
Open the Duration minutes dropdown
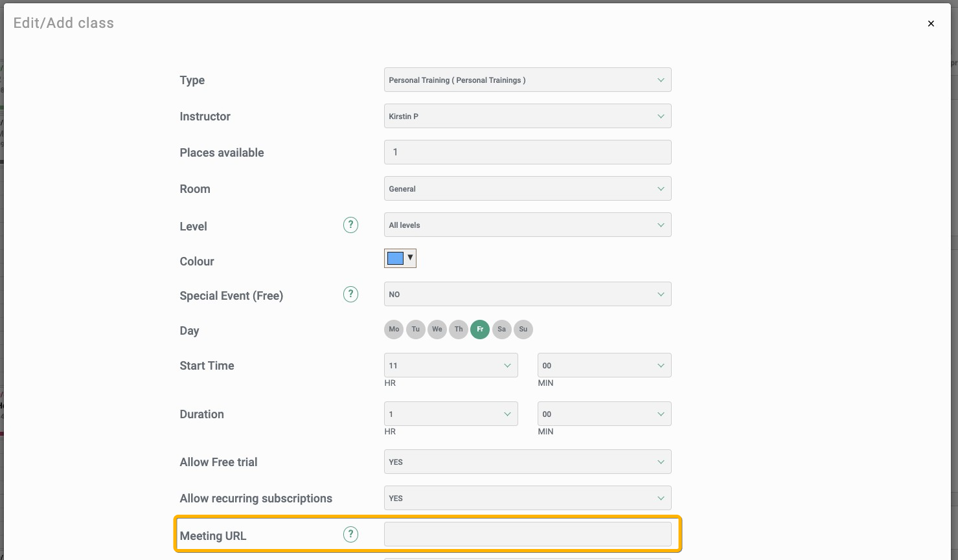604,414
